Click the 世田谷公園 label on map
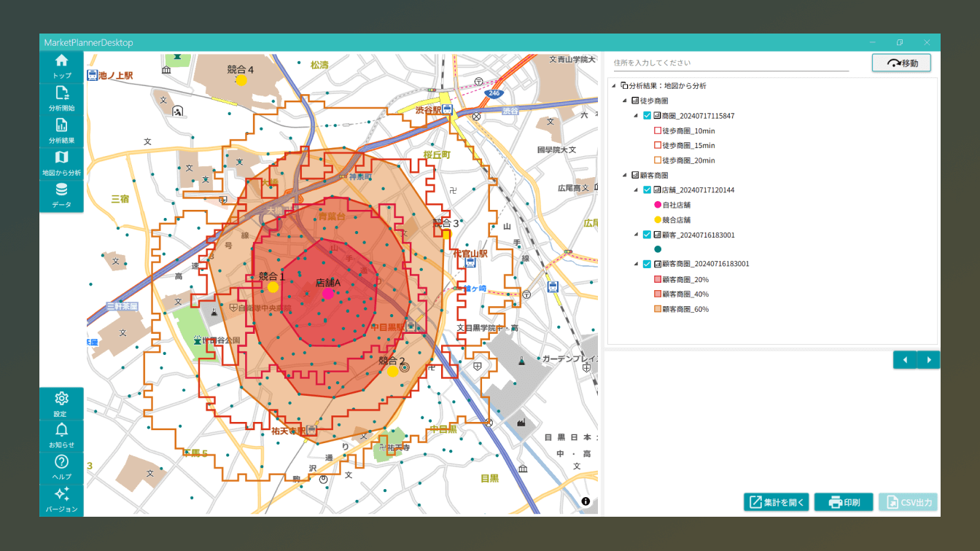The height and width of the screenshot is (551, 980). tap(222, 340)
